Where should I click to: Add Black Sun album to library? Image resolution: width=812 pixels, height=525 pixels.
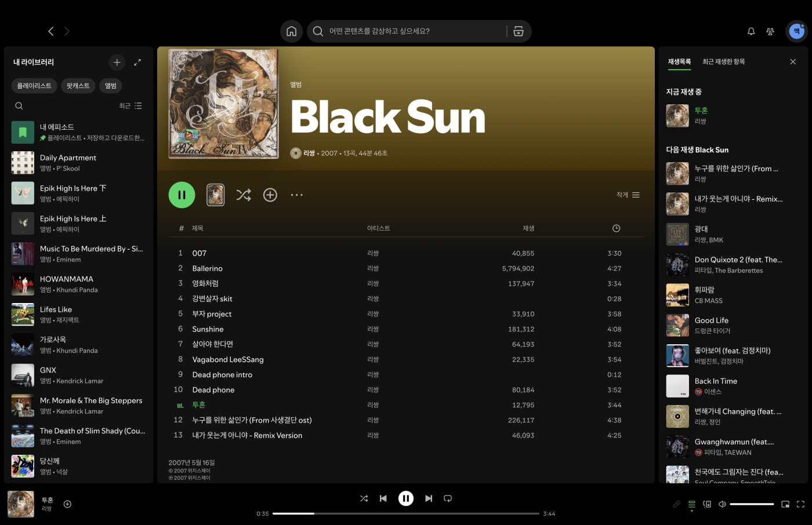270,195
